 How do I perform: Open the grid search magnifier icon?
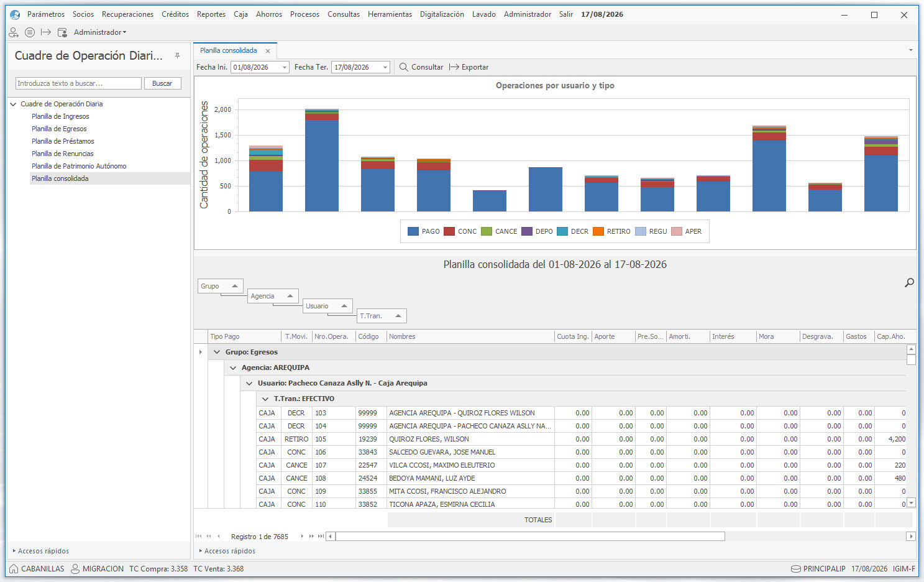[909, 283]
